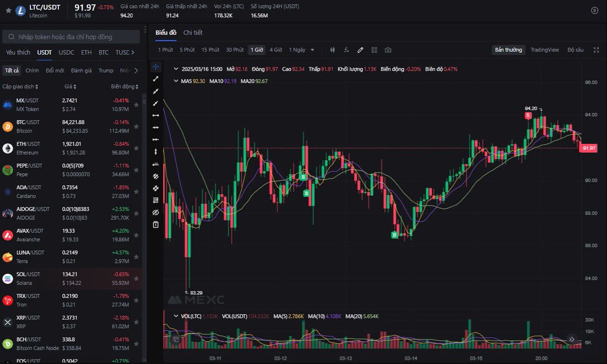The image size is (607, 364).
Task: Click the XRP coin icon
Action: pos(8,322)
